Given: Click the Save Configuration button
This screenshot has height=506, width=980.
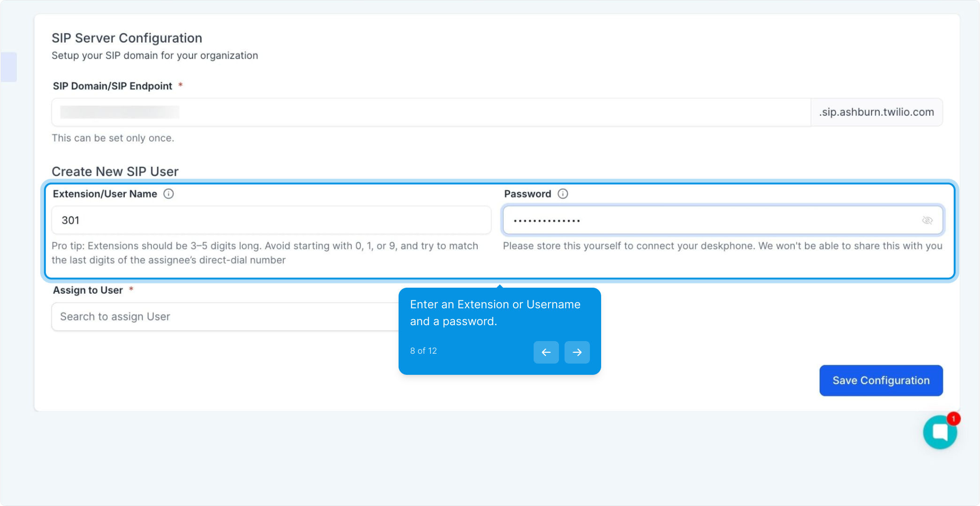Looking at the screenshot, I should (881, 380).
